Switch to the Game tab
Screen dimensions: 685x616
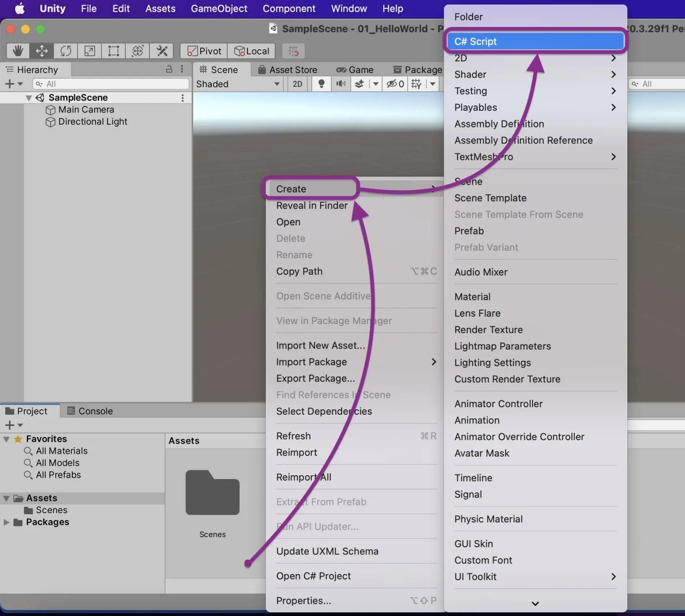[x=355, y=69]
